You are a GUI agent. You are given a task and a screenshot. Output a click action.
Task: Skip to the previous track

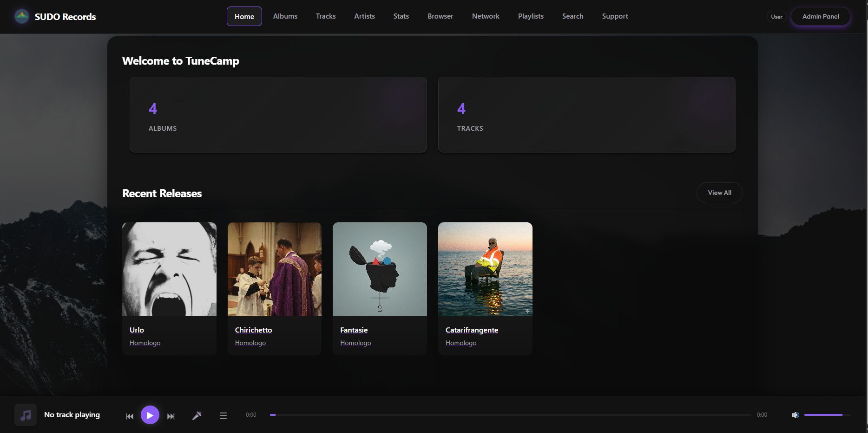(130, 416)
